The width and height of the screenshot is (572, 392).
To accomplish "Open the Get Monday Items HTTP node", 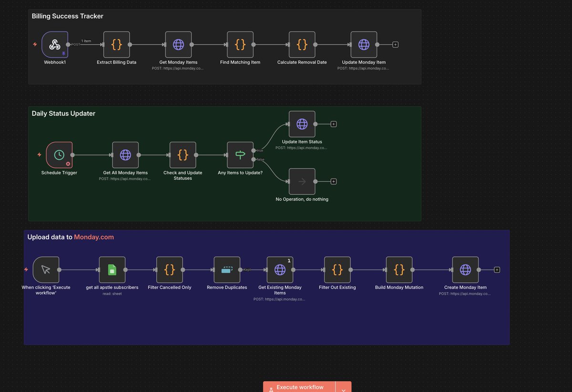I will click(x=178, y=44).
